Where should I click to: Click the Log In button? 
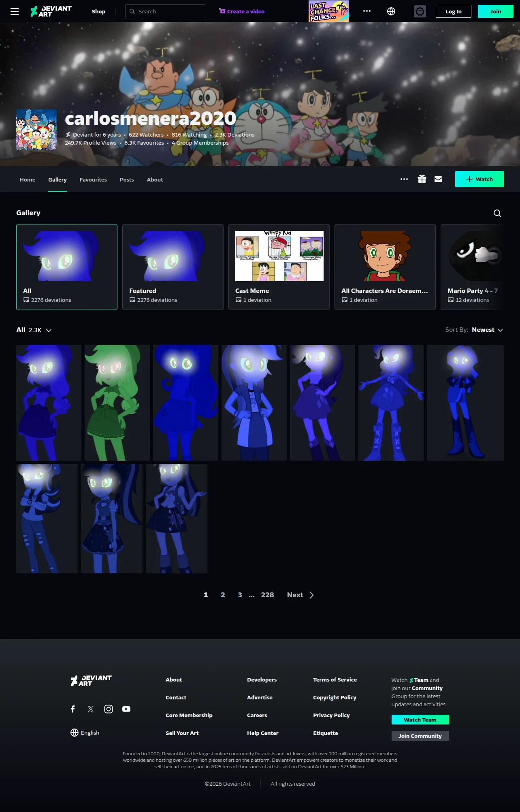click(x=454, y=11)
